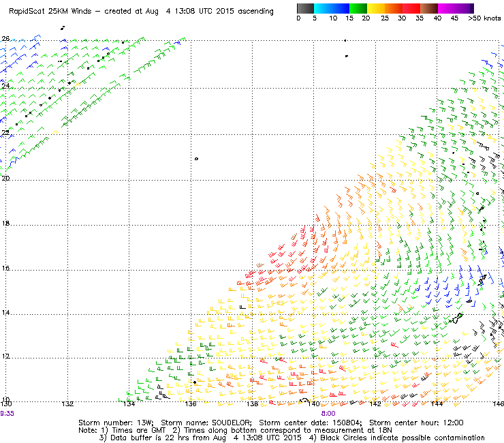Click the longitude label '138'
The width and height of the screenshot is (504, 443).
pos(252,404)
